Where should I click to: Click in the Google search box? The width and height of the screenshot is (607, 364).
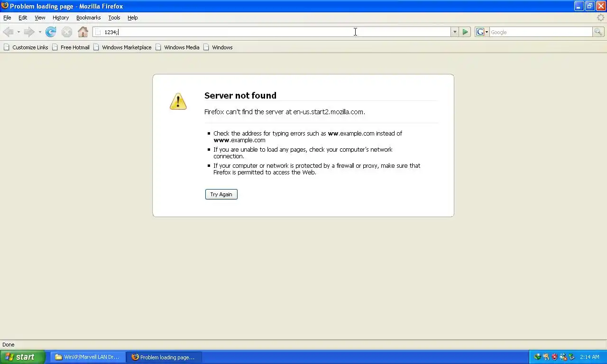[541, 32]
